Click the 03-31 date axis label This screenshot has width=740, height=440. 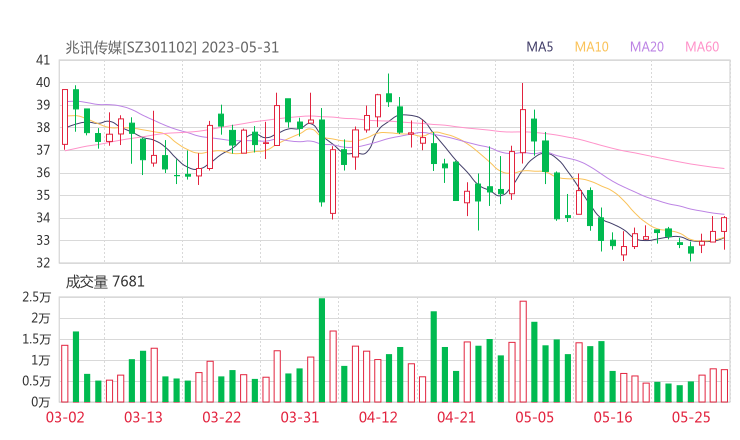tap(300, 418)
